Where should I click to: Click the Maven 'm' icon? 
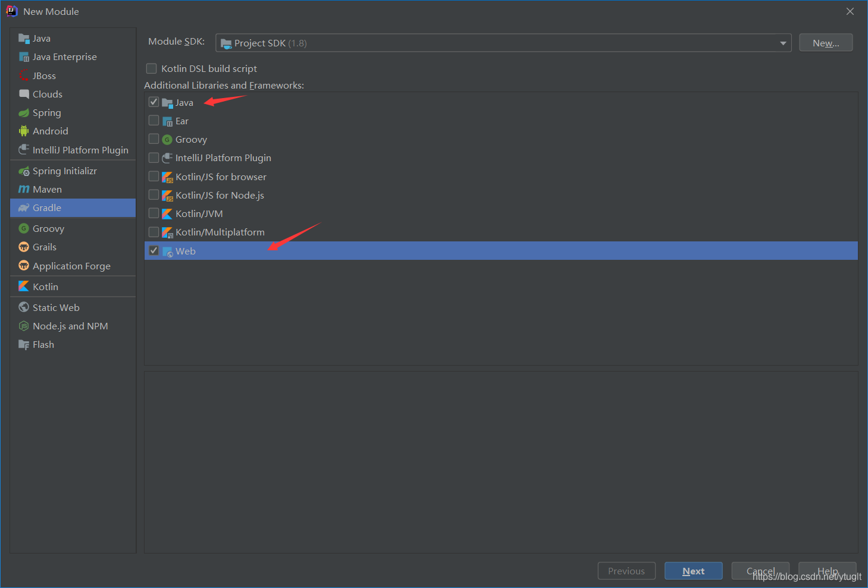[x=24, y=189]
